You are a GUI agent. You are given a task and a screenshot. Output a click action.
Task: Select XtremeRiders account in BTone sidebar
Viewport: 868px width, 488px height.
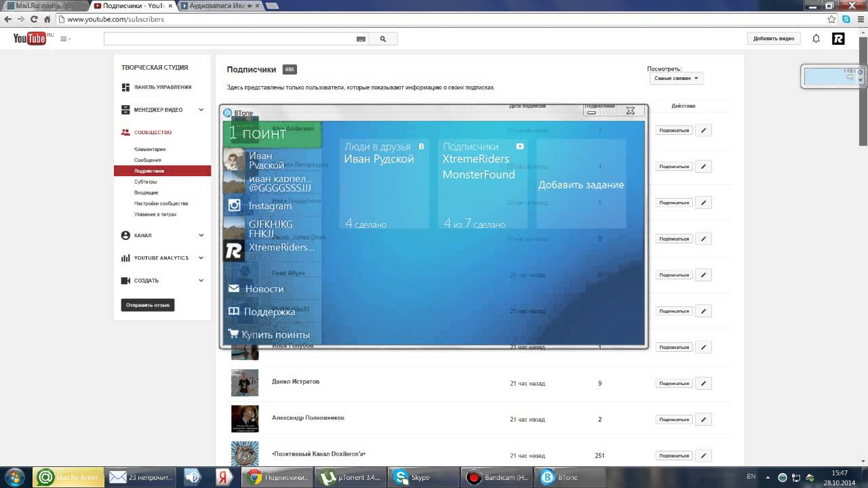pos(271,250)
